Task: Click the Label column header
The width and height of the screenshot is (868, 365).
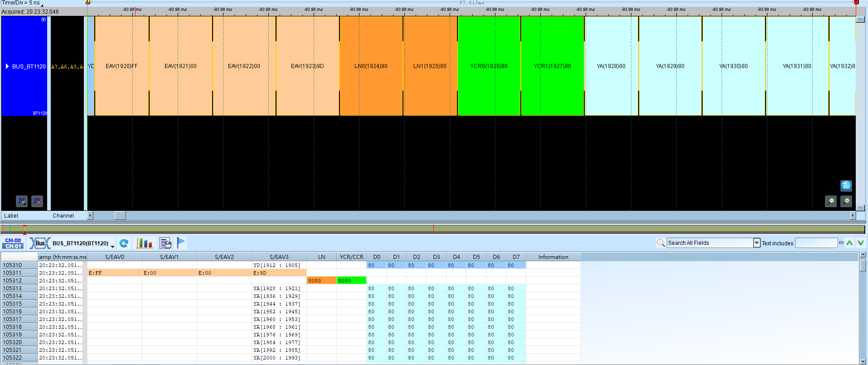Action: pyautogui.click(x=11, y=216)
